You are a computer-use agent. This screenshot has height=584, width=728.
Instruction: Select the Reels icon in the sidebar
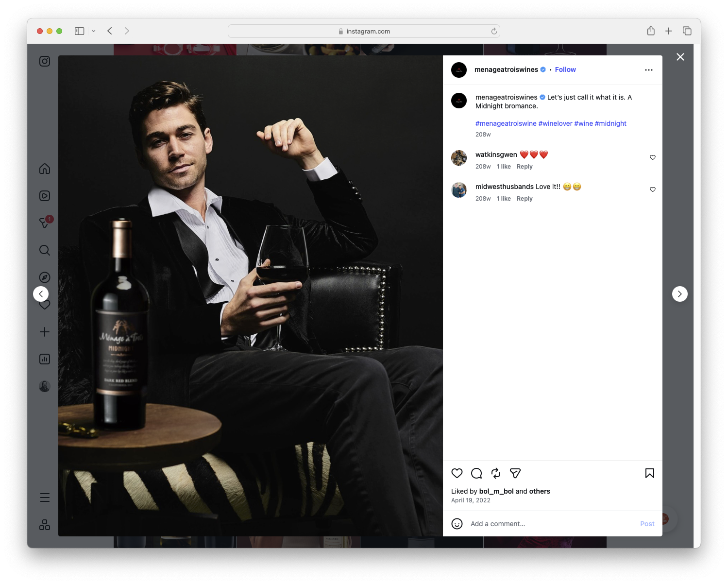pos(44,196)
